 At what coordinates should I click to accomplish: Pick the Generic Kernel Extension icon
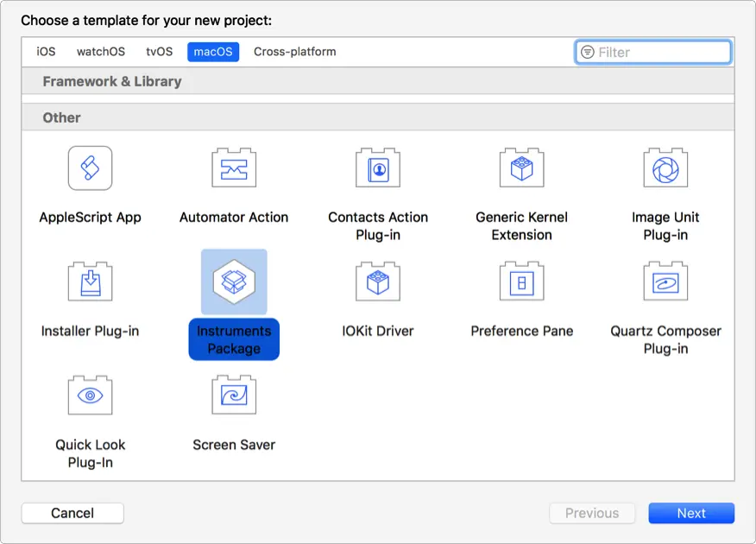(x=521, y=168)
